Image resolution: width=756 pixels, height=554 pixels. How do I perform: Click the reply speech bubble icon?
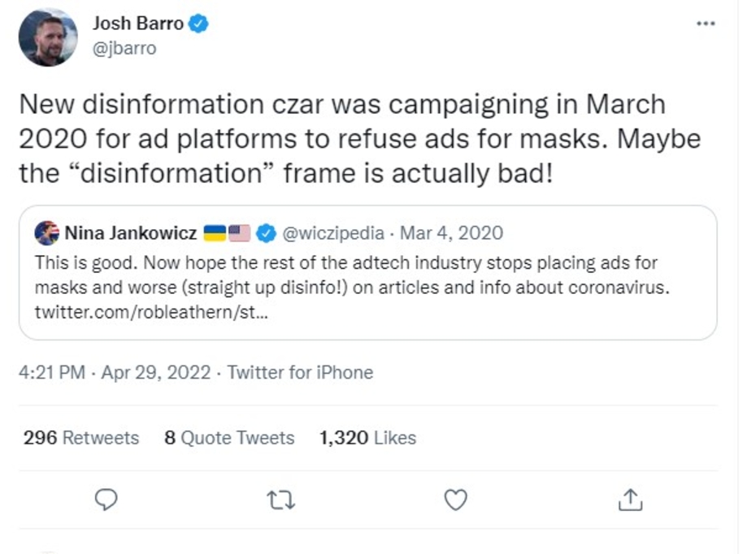coord(106,500)
